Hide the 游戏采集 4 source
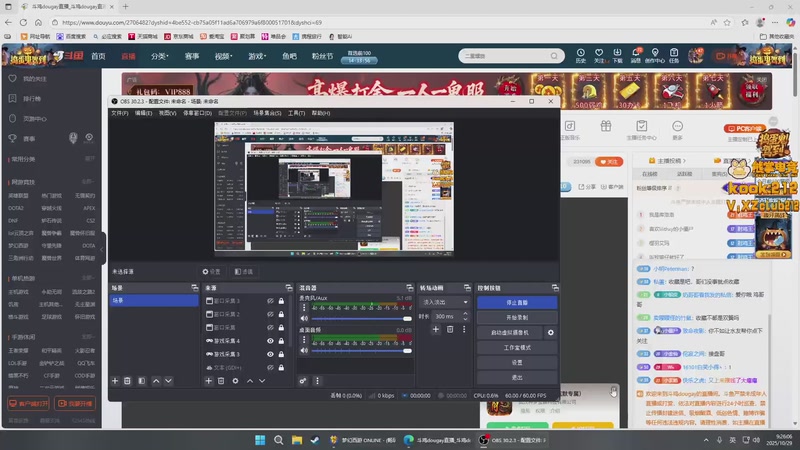 coord(270,341)
